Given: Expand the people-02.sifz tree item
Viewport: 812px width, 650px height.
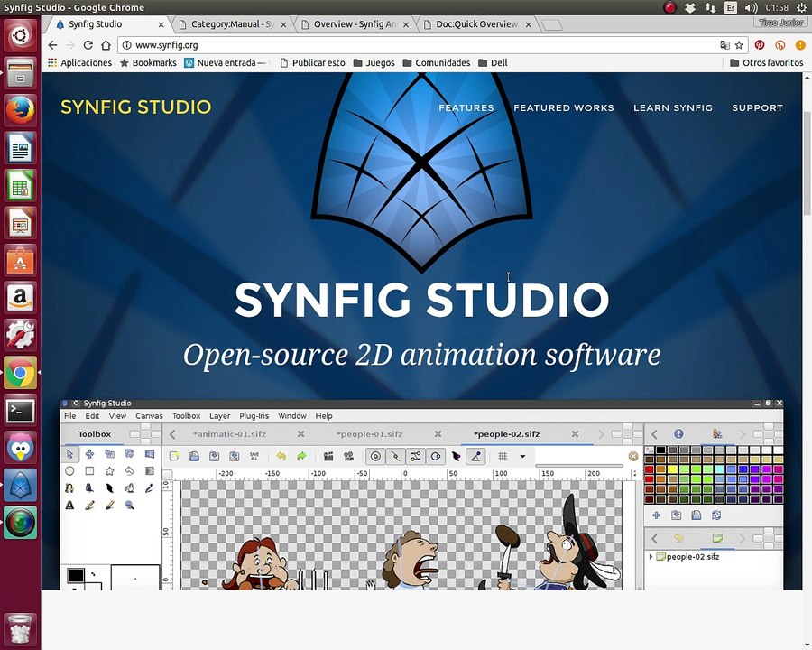Looking at the screenshot, I should (x=651, y=557).
